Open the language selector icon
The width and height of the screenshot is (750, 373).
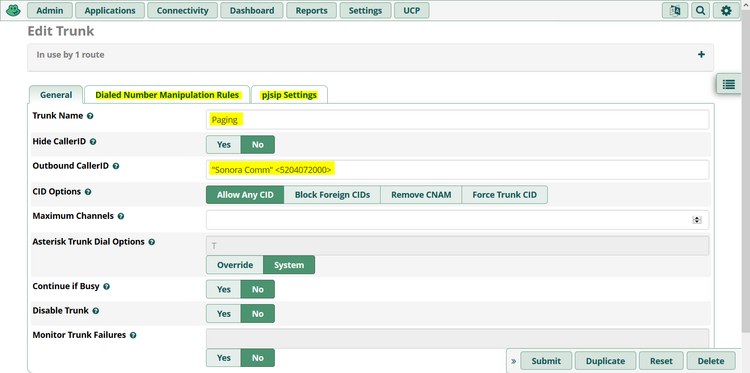[675, 11]
